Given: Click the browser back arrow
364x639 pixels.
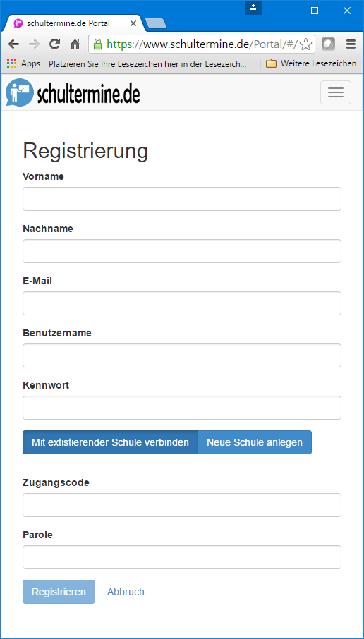Looking at the screenshot, I should click(x=13, y=44).
